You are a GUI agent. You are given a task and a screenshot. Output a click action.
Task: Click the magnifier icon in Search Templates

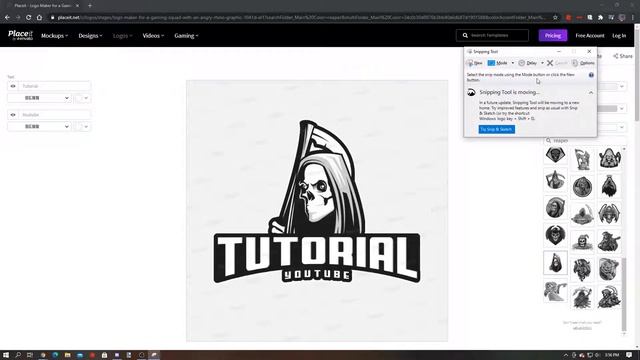pyautogui.click(x=465, y=36)
